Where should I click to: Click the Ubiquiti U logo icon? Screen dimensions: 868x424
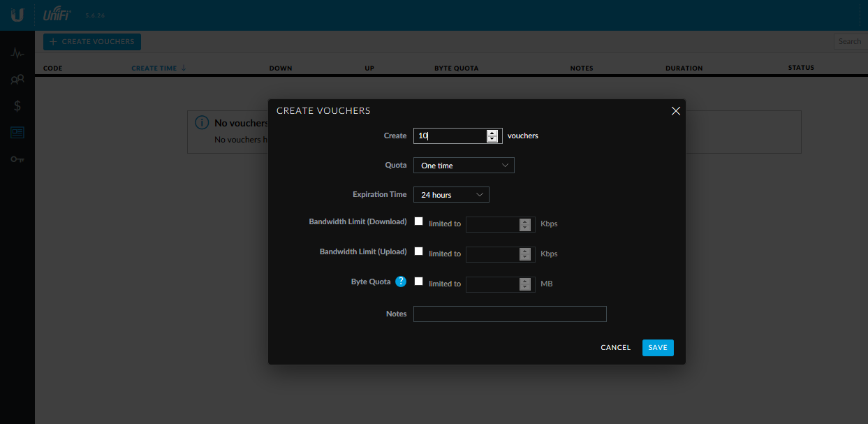(x=17, y=15)
